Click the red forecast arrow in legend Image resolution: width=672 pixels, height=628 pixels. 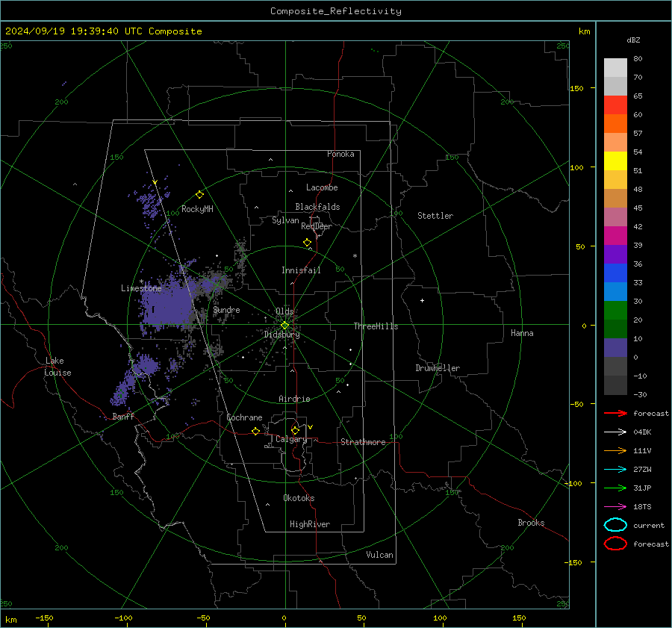click(615, 413)
